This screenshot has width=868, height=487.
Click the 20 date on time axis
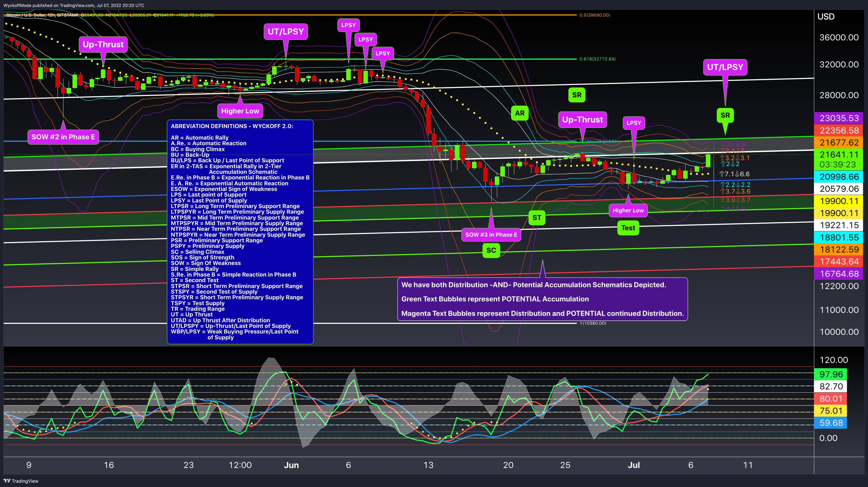[508, 465]
